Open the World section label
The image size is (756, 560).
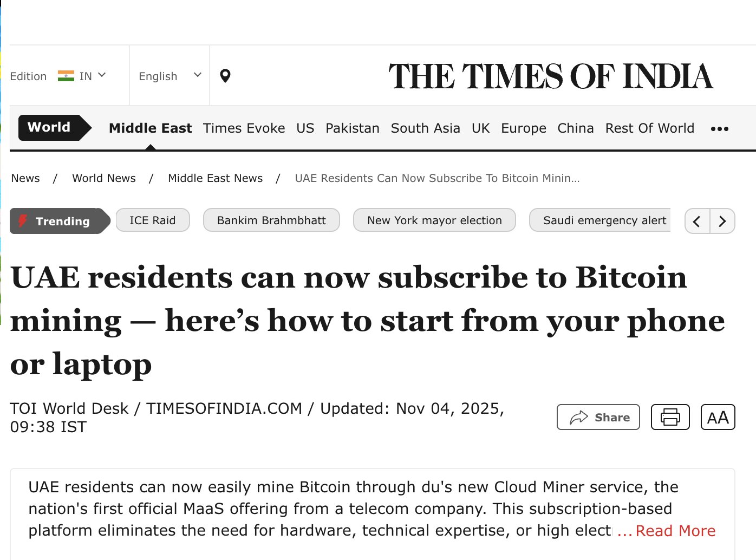(x=49, y=127)
